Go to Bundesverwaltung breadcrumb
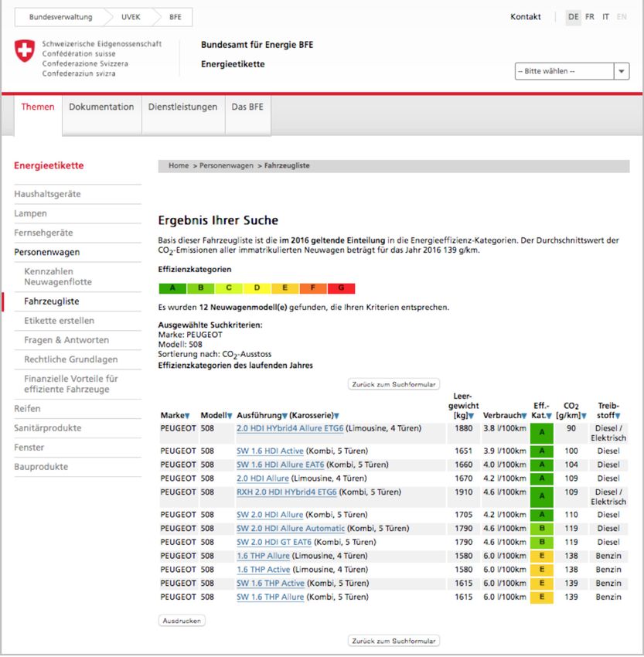The height and width of the screenshot is (657, 644). (61, 17)
